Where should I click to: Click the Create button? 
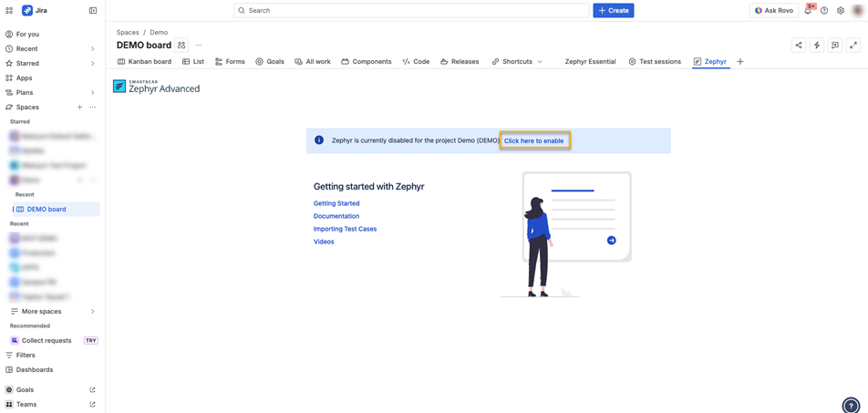pos(614,11)
